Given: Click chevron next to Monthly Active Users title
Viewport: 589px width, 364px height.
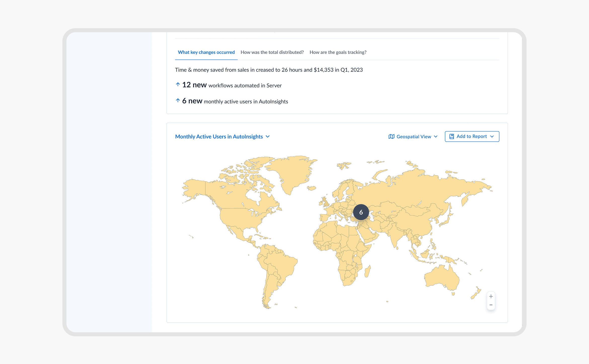Looking at the screenshot, I should pyautogui.click(x=268, y=136).
